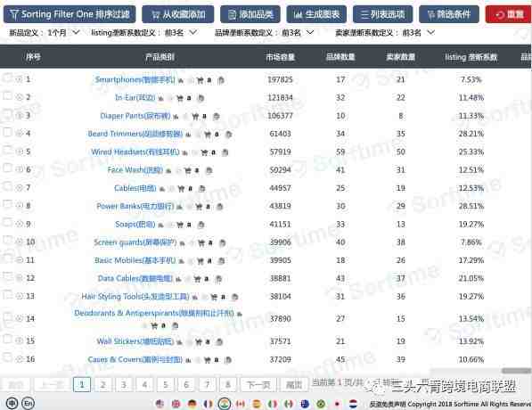This screenshot has height=410, width=532.
Task: Tick the checkbox for row 2 In-Ear
Action: pyautogui.click(x=7, y=96)
